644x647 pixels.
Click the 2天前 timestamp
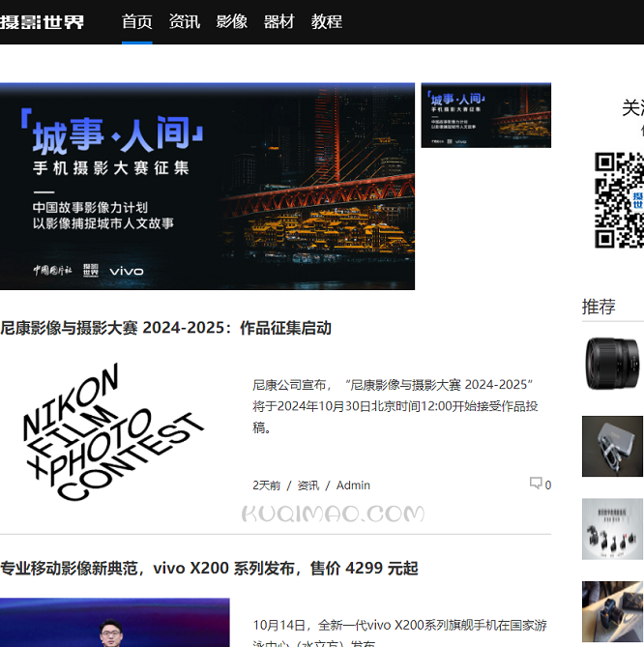267,485
